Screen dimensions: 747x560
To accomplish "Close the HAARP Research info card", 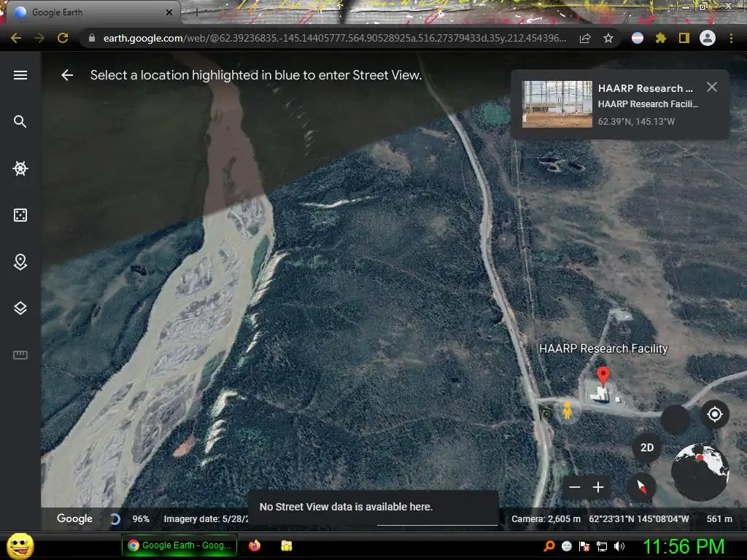I will [712, 87].
